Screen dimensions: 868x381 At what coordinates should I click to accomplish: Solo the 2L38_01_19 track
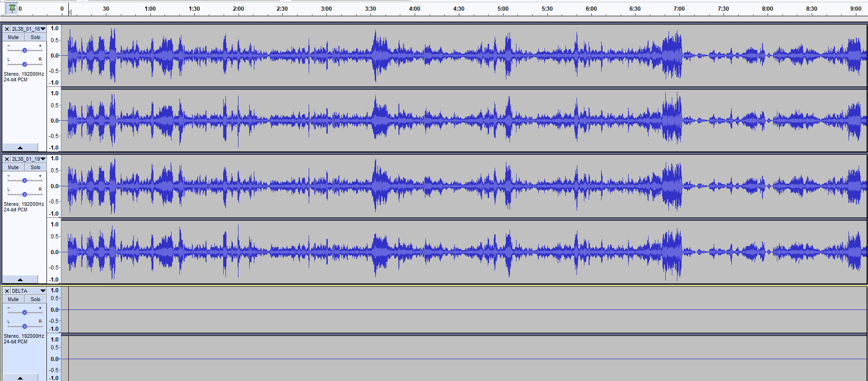[x=35, y=167]
